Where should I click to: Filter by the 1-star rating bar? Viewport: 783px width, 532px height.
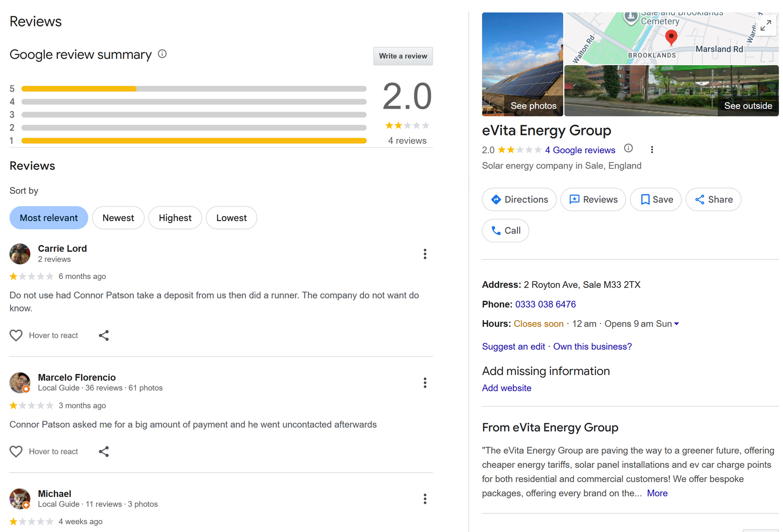click(x=194, y=140)
